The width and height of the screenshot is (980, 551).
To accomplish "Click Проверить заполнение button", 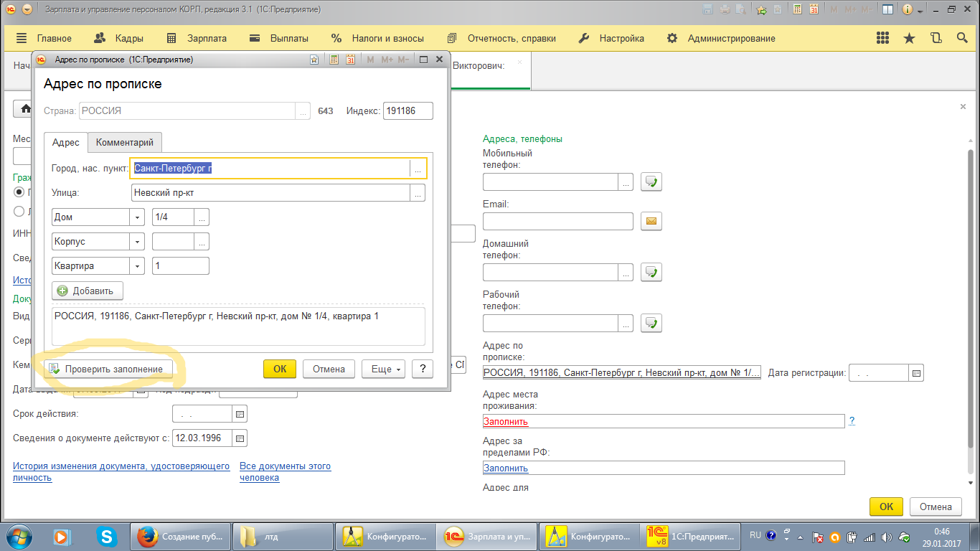I will click(x=108, y=369).
